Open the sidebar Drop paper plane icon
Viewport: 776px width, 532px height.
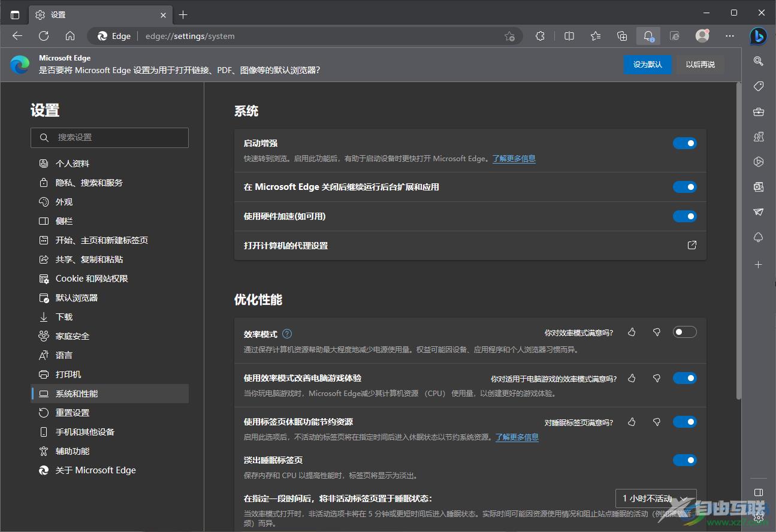pyautogui.click(x=758, y=212)
